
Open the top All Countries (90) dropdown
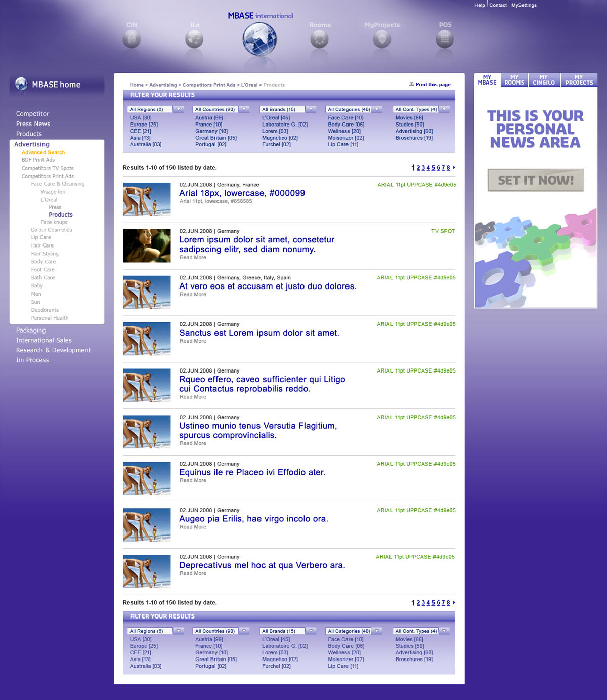point(244,109)
